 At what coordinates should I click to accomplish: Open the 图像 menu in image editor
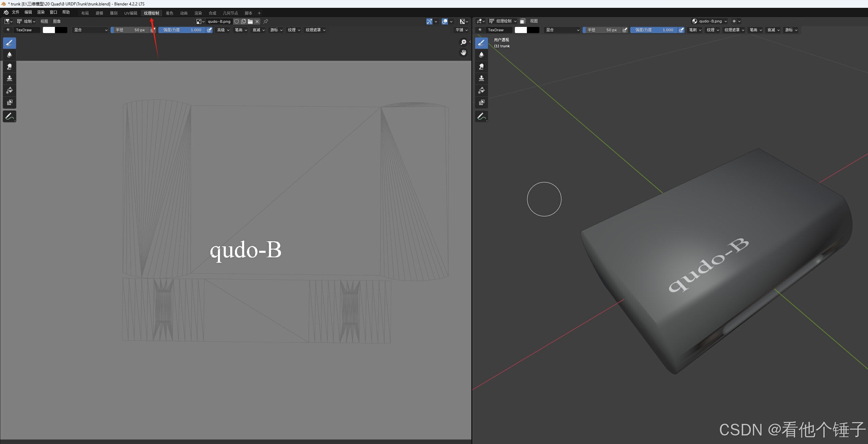point(57,21)
